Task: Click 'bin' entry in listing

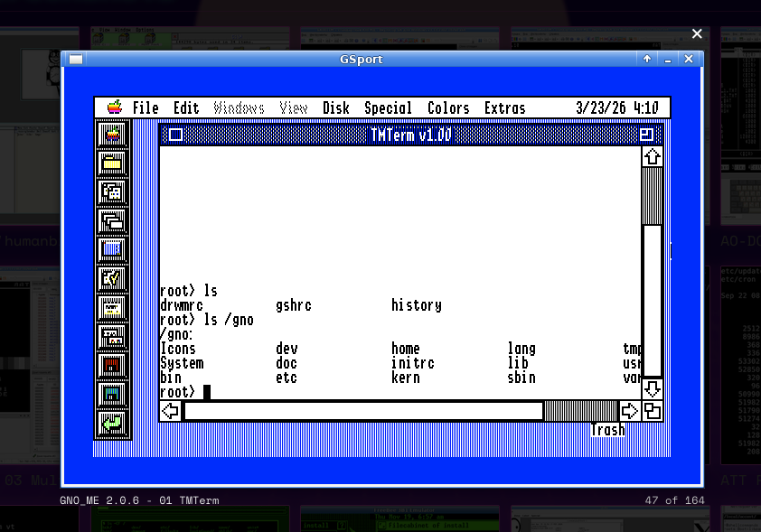Action: pyautogui.click(x=171, y=378)
